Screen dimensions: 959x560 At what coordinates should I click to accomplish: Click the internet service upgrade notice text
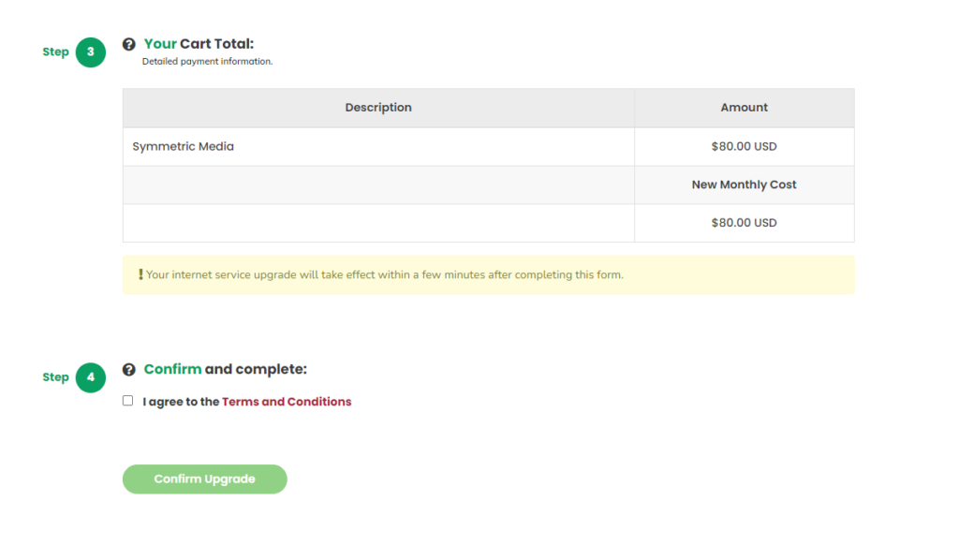tap(385, 274)
